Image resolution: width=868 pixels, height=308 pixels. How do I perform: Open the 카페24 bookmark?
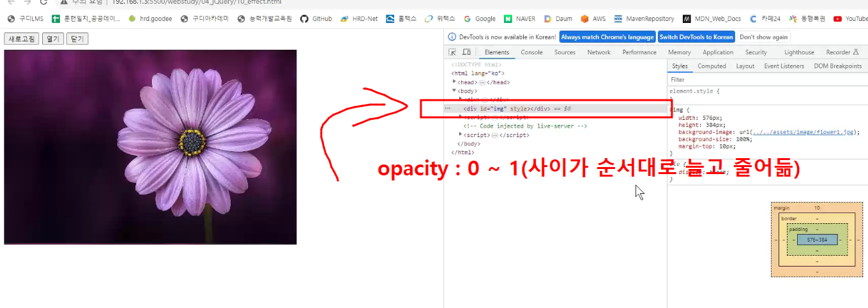766,18
